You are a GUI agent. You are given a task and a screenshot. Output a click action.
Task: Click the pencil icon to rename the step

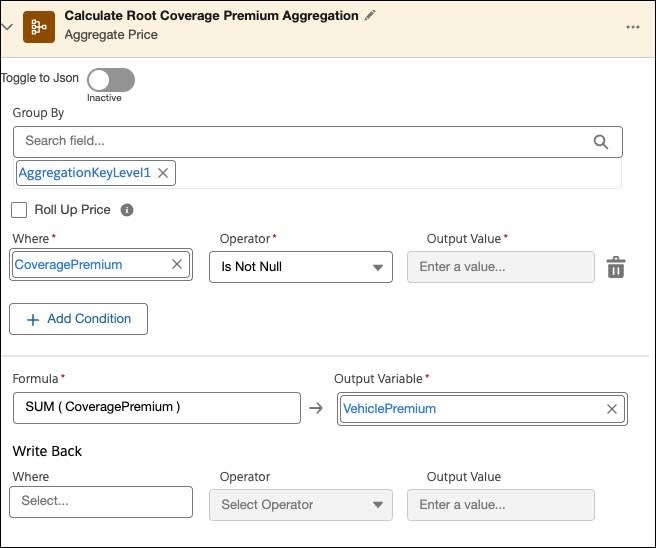click(369, 15)
